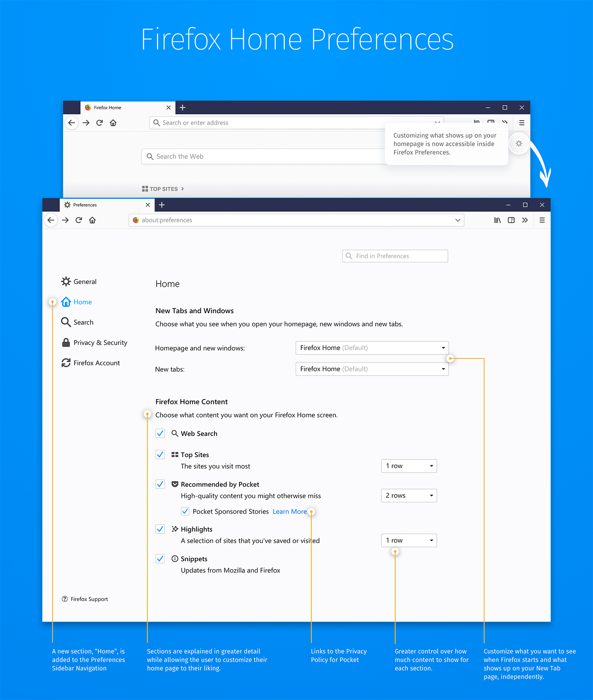Switch to the Firefox Home tab

(127, 107)
